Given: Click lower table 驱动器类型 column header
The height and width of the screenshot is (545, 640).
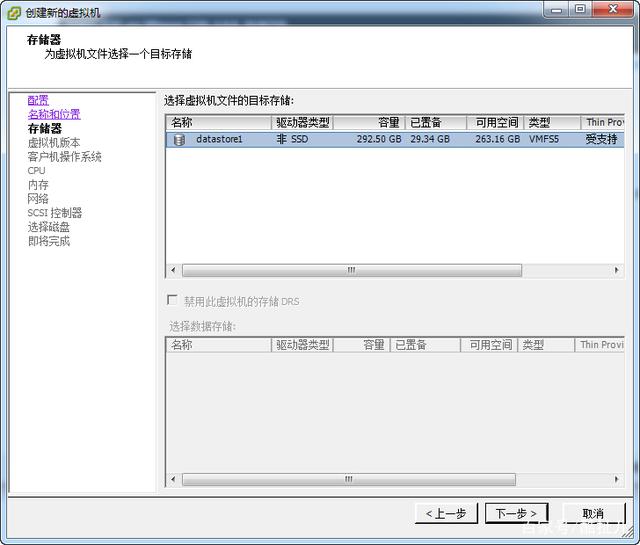Looking at the screenshot, I should tap(302, 345).
